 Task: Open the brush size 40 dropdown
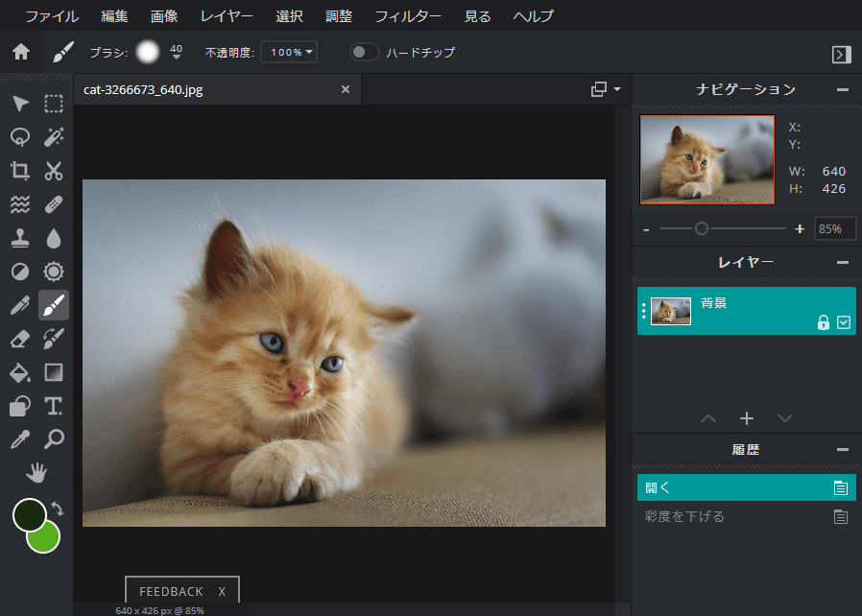175,54
